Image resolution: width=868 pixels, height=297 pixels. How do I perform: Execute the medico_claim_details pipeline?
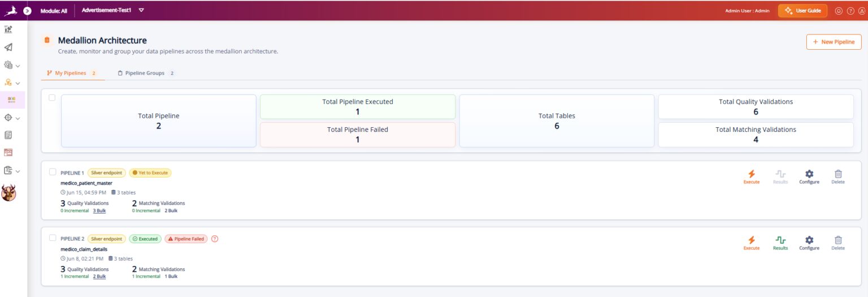tap(752, 243)
